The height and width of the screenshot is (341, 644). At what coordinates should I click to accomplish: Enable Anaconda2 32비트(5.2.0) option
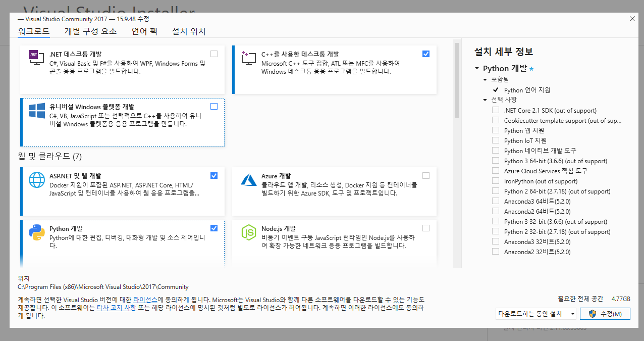pos(496,252)
